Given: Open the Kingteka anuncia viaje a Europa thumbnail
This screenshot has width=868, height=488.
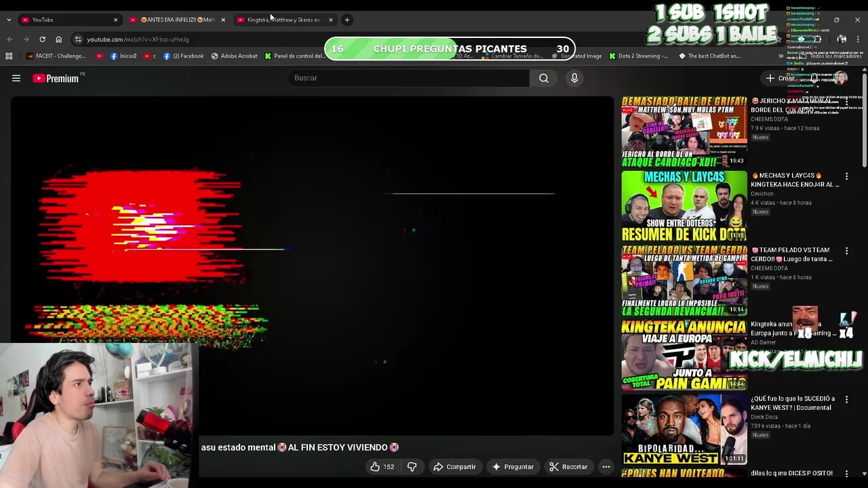Looking at the screenshot, I should tap(684, 355).
